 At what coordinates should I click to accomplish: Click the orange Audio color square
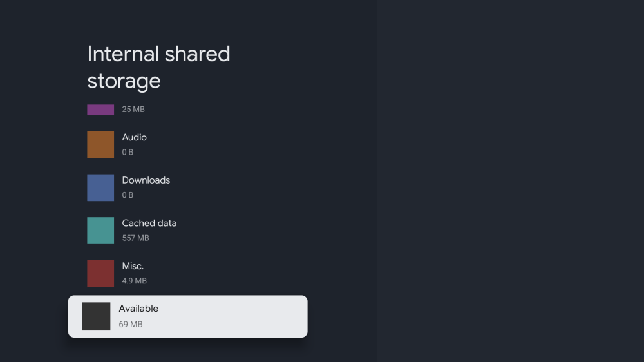tap(100, 145)
